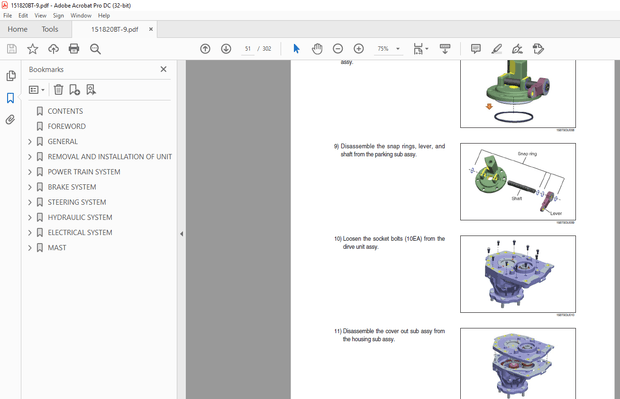The image size is (620, 399).
Task: Click the page number field
Action: click(x=248, y=49)
